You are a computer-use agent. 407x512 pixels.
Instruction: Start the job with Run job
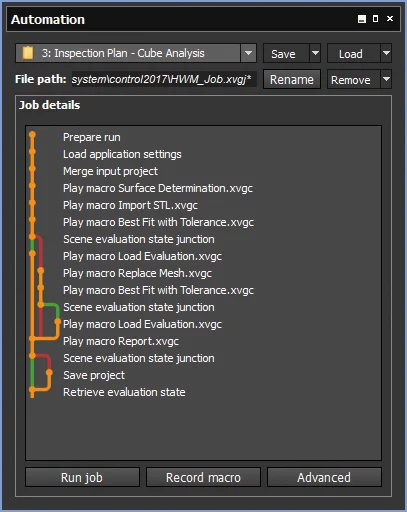tap(82, 477)
